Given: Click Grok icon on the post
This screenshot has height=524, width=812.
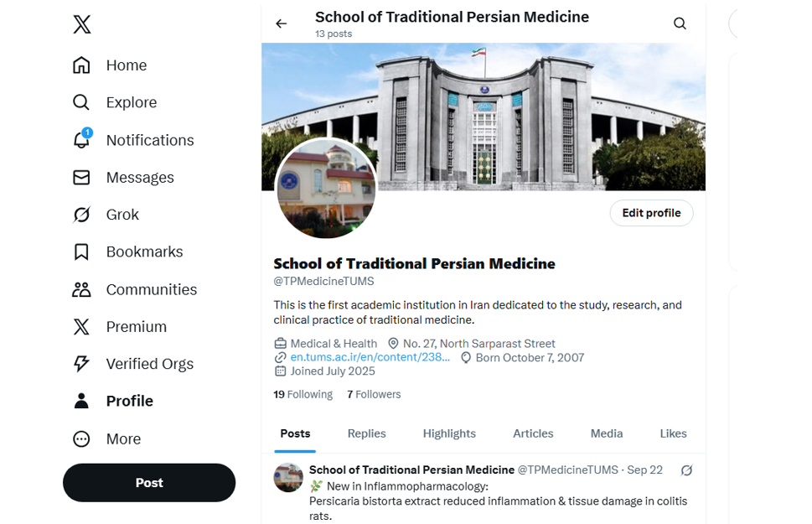Looking at the screenshot, I should (686, 470).
